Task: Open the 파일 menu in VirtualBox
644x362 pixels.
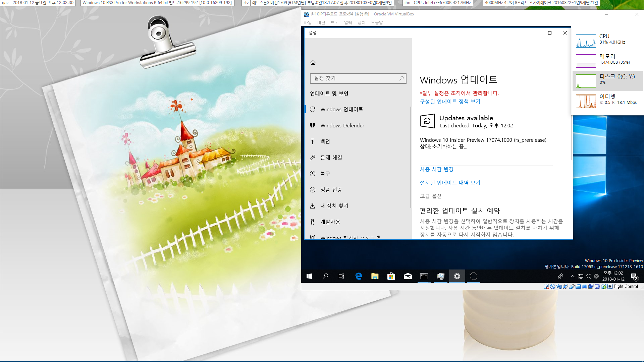Action: [308, 22]
